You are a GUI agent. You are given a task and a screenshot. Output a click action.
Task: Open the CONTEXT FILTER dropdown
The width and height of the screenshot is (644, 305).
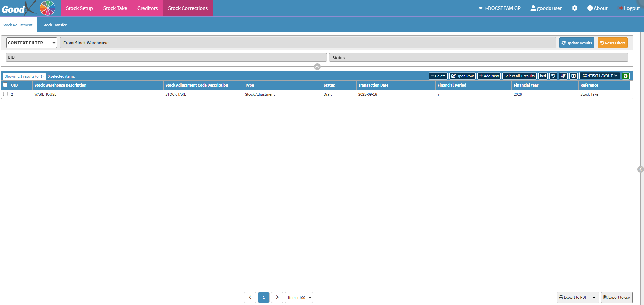32,43
